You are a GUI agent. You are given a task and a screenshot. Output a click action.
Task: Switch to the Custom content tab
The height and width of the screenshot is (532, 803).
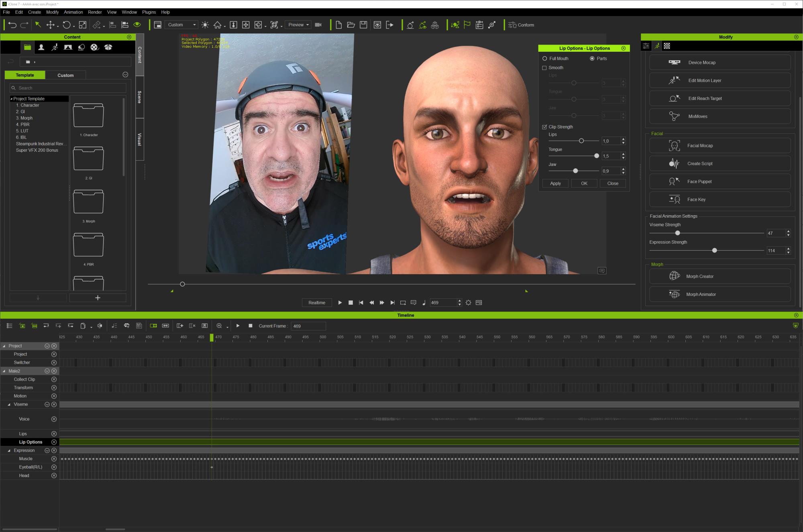tap(65, 75)
